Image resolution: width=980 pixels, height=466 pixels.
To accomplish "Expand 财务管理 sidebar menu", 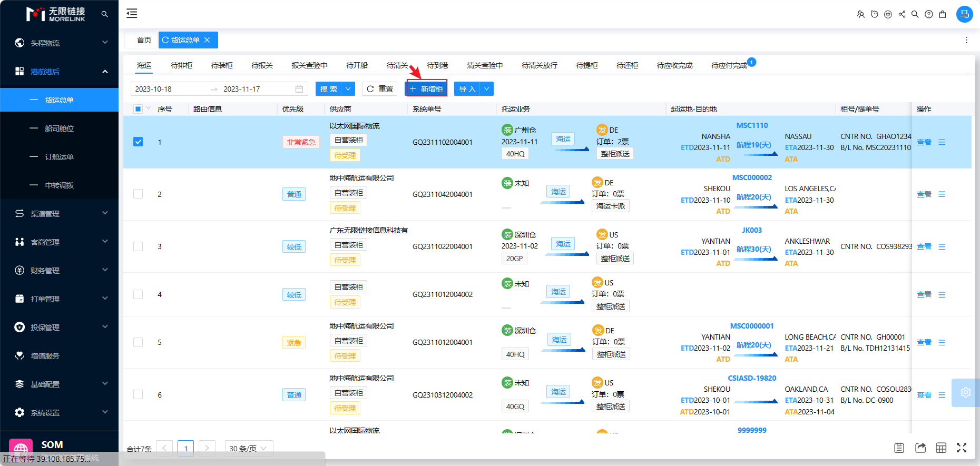I will tap(59, 270).
